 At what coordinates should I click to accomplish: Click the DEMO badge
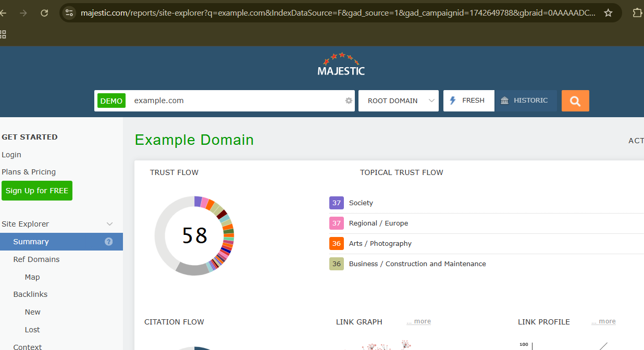112,101
